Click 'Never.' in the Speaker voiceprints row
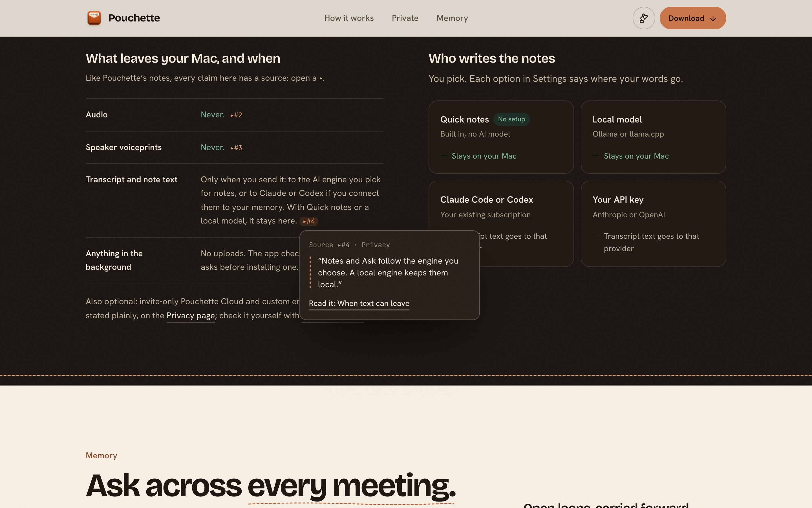Image resolution: width=812 pixels, height=508 pixels. (x=212, y=147)
